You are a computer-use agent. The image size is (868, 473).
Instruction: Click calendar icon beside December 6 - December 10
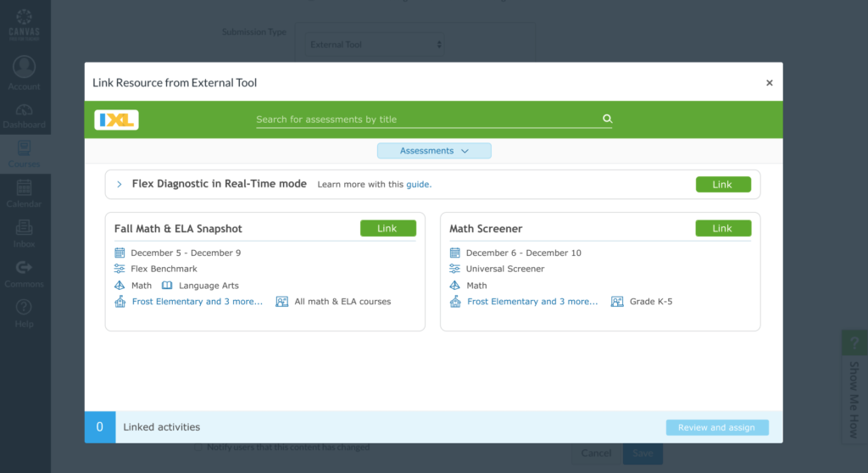point(454,253)
